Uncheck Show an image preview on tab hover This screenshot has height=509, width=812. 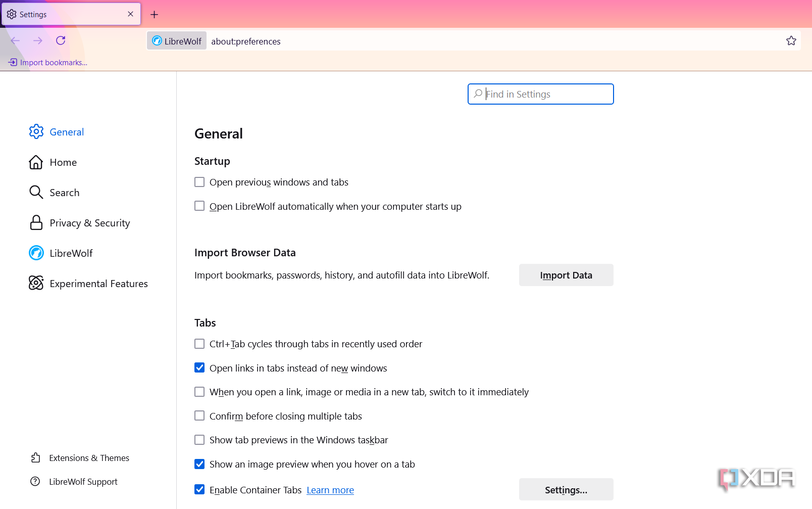click(x=199, y=464)
